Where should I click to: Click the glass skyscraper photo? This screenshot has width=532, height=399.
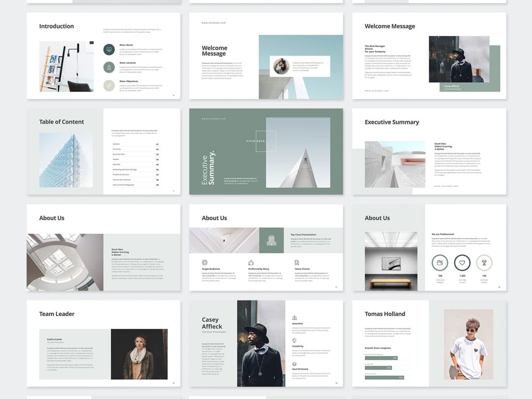click(66, 160)
